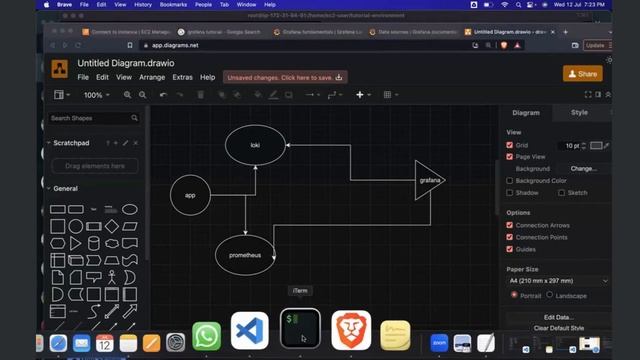This screenshot has height=360, width=640.
Task: Select the callout speech bubble shape
Action: point(93,278)
